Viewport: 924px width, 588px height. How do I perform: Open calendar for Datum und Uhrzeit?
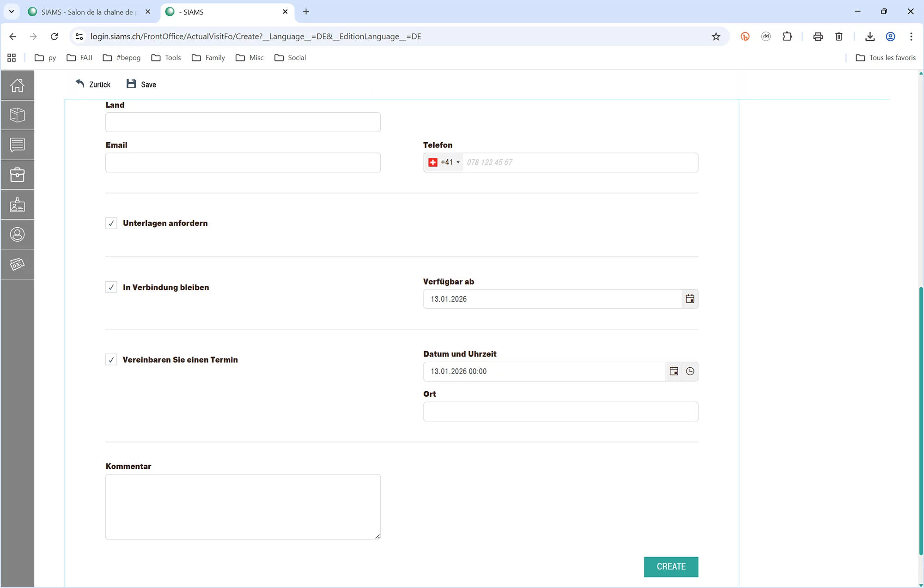coord(674,371)
